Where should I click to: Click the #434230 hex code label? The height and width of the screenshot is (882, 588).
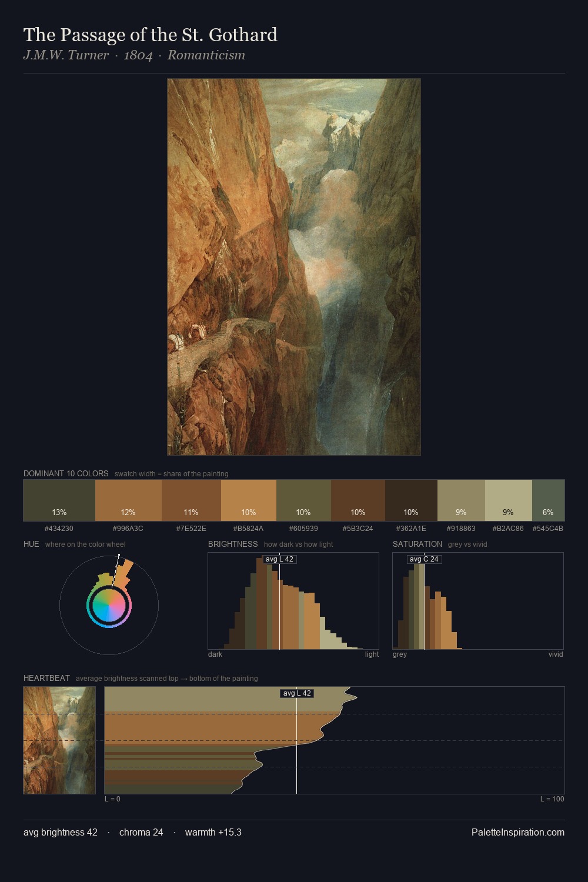click(x=59, y=529)
